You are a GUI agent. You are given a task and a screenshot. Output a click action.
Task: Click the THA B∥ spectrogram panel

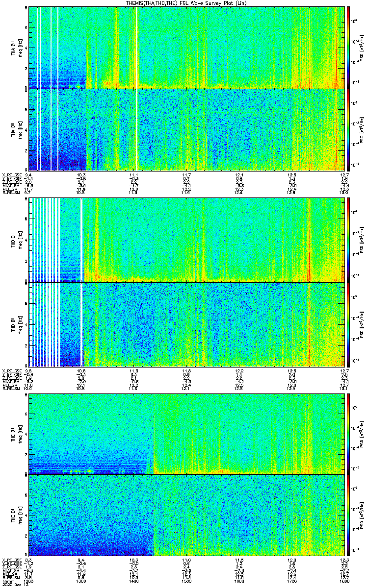[x=186, y=130]
